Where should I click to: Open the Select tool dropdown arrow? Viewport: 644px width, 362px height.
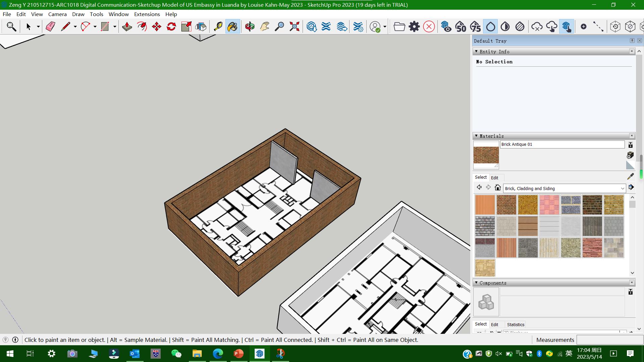point(38,26)
